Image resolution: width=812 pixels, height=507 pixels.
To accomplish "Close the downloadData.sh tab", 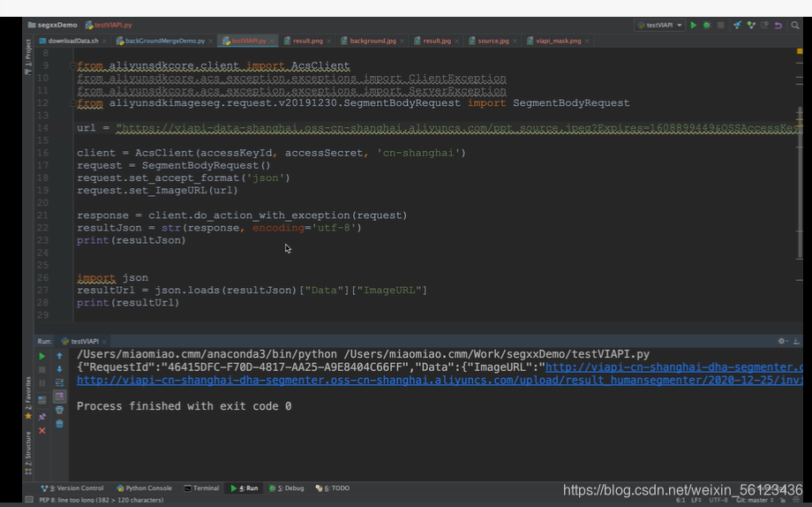I will pos(105,41).
